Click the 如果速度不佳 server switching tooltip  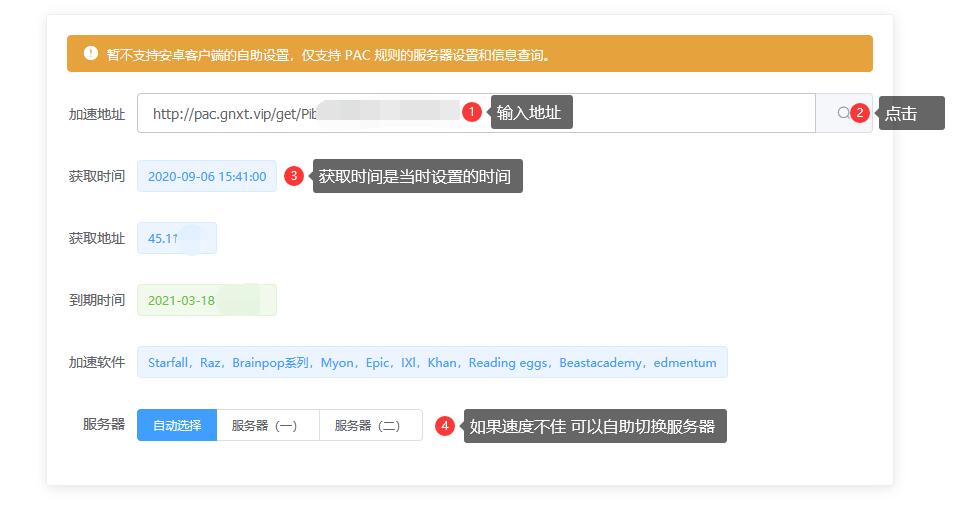coord(593,425)
